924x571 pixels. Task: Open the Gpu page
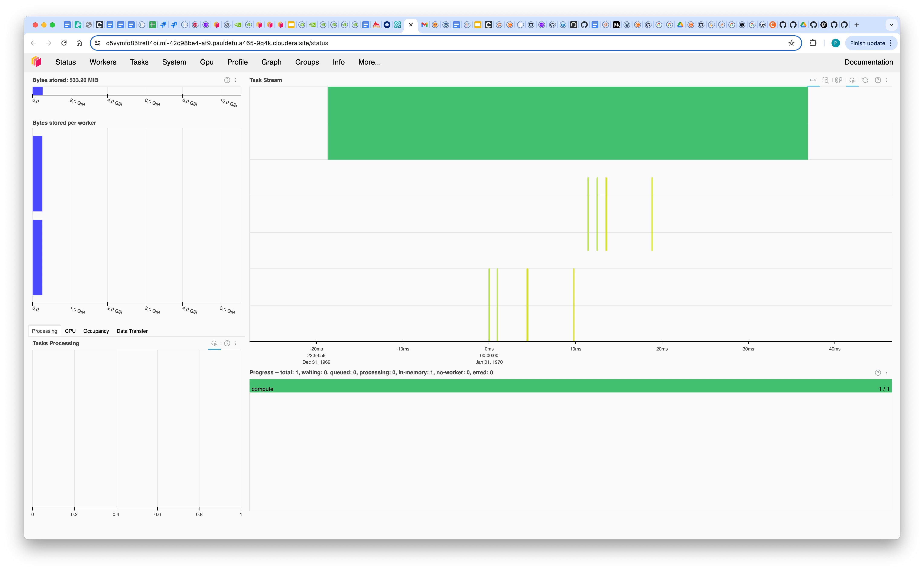[x=206, y=62]
